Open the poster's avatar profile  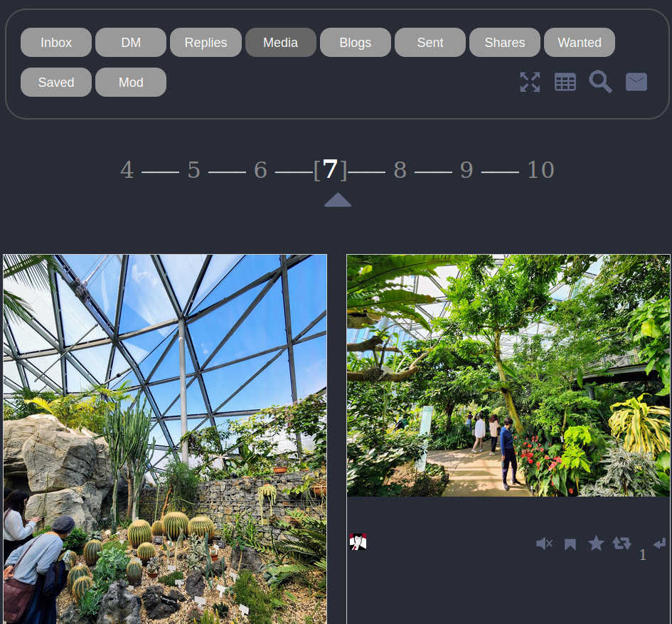point(358,542)
